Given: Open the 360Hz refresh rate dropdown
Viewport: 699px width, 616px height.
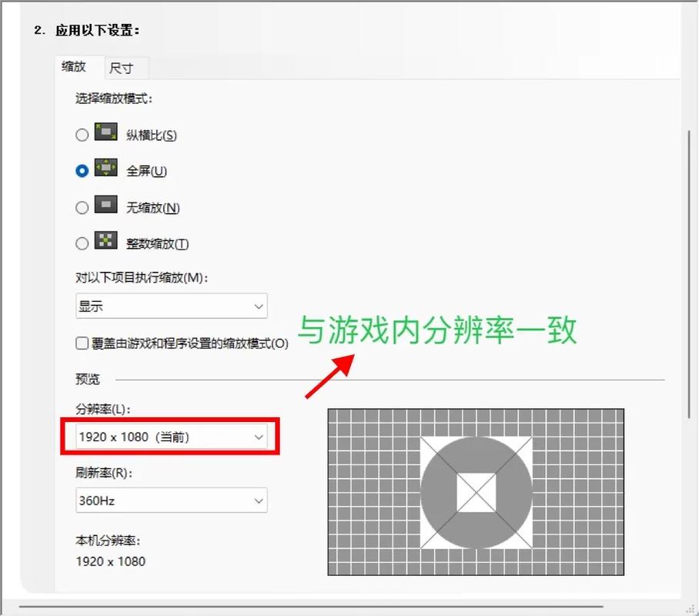Looking at the screenshot, I should click(x=172, y=500).
